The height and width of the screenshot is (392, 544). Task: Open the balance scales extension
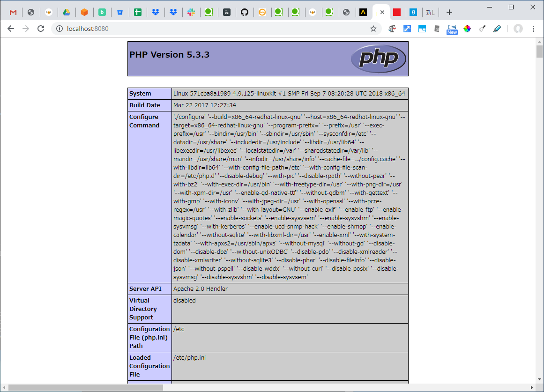click(392, 29)
